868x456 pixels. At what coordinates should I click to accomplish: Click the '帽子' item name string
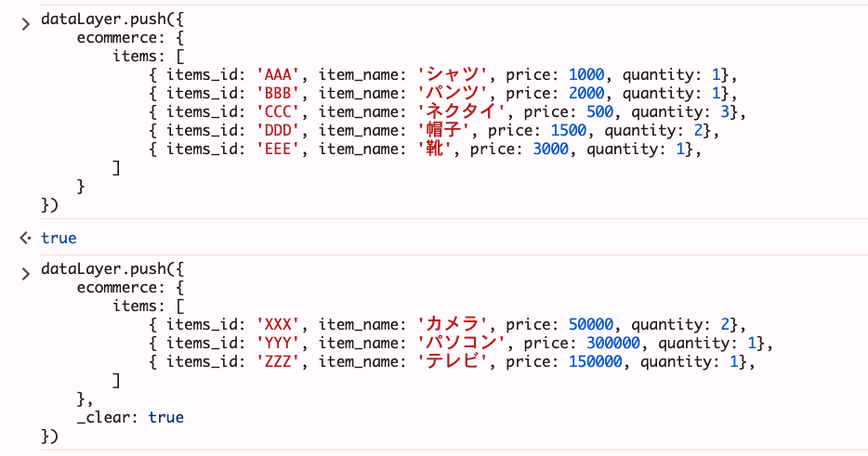tap(444, 131)
